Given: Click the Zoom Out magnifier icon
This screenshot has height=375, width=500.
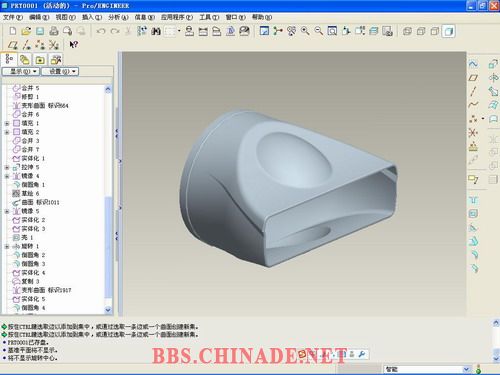Looking at the screenshot, I should tap(319, 31).
